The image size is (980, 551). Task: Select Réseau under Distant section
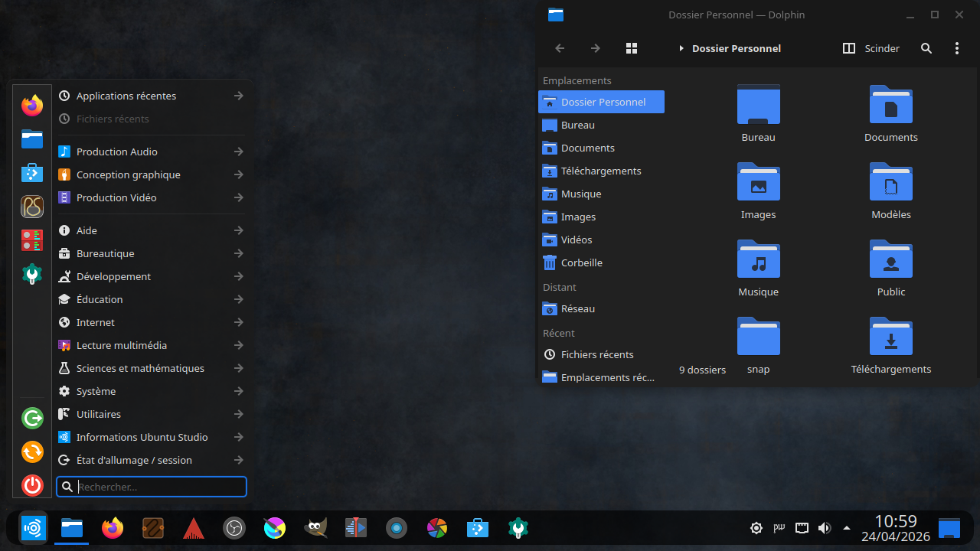[577, 308]
